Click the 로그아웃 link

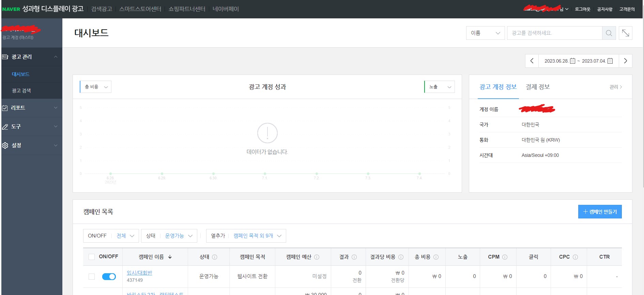pos(583,9)
